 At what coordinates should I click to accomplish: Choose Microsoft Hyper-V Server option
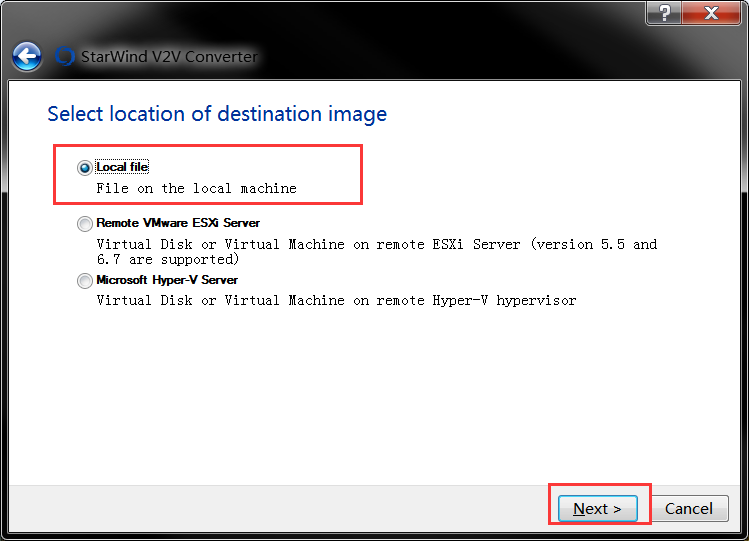(85, 280)
